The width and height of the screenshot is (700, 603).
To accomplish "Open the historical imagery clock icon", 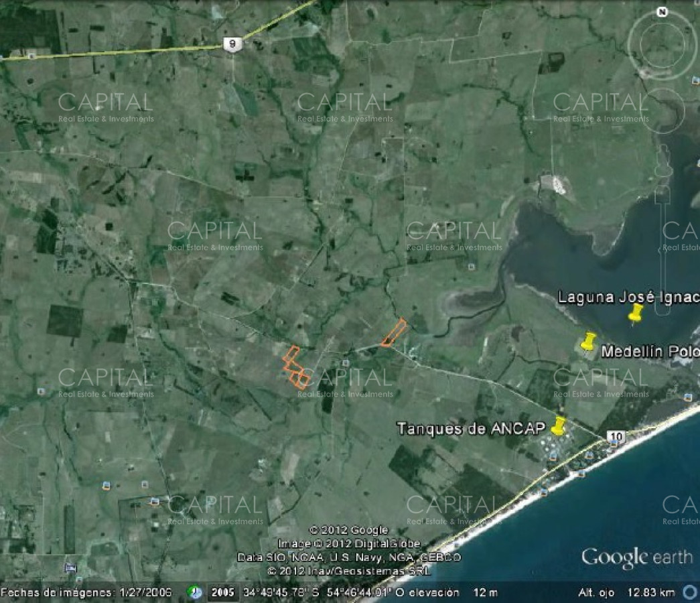I will (x=195, y=592).
